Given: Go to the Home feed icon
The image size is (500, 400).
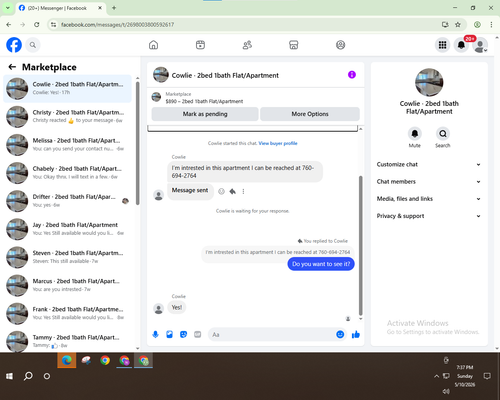Looking at the screenshot, I should tap(153, 45).
